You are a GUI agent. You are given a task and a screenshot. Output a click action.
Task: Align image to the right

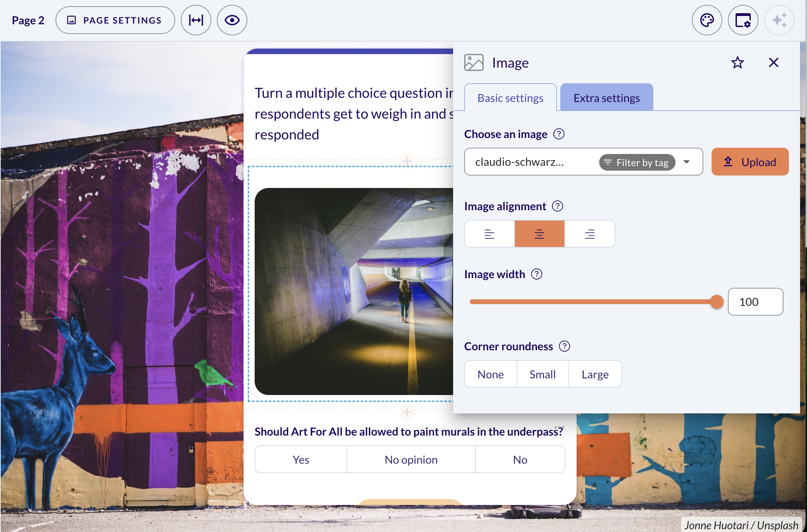589,234
